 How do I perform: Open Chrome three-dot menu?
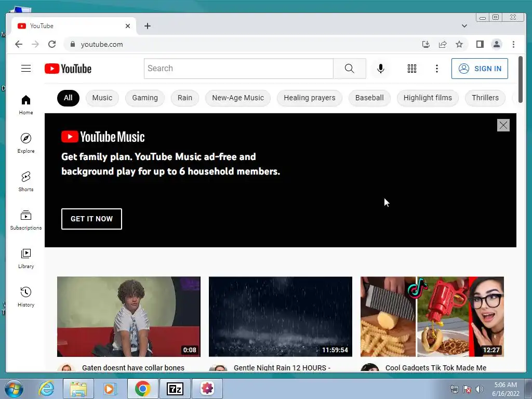pyautogui.click(x=513, y=44)
